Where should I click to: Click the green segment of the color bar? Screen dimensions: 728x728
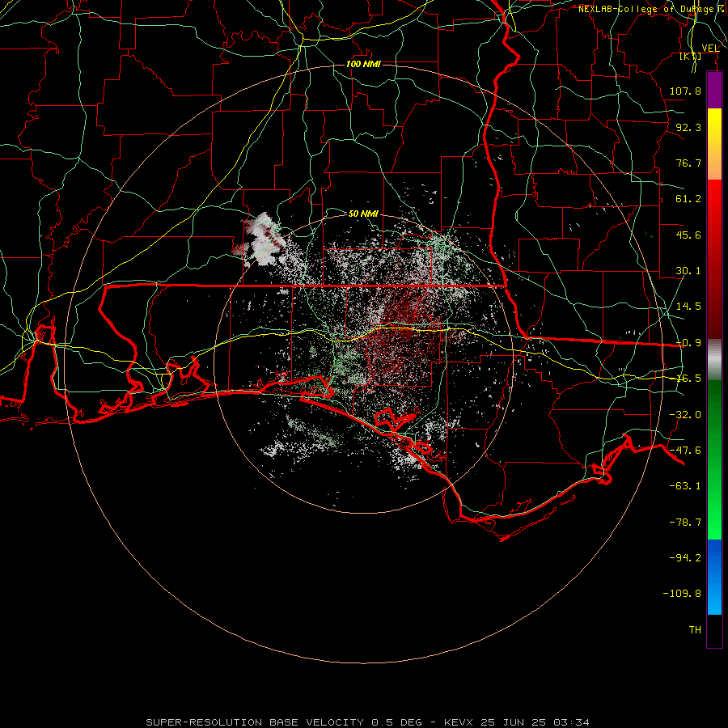click(714, 459)
